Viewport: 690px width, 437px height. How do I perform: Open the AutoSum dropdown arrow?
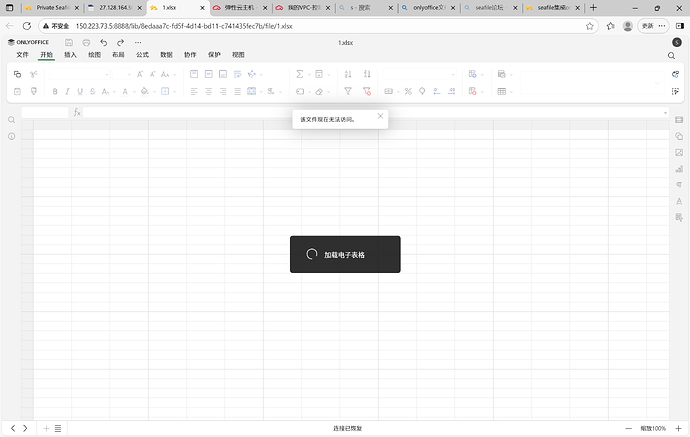pyautogui.click(x=309, y=74)
